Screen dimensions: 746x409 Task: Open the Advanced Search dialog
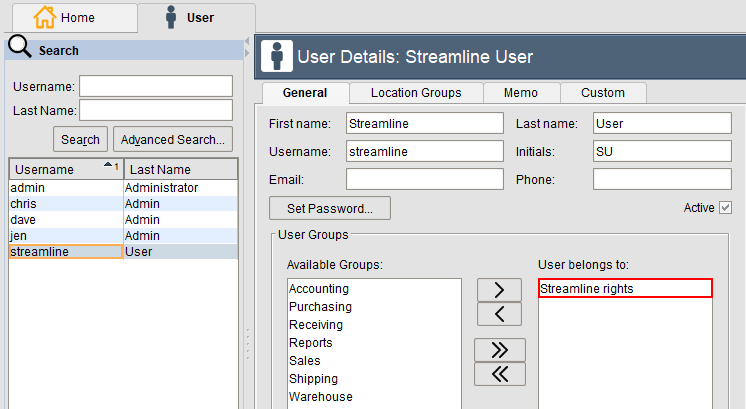(174, 139)
